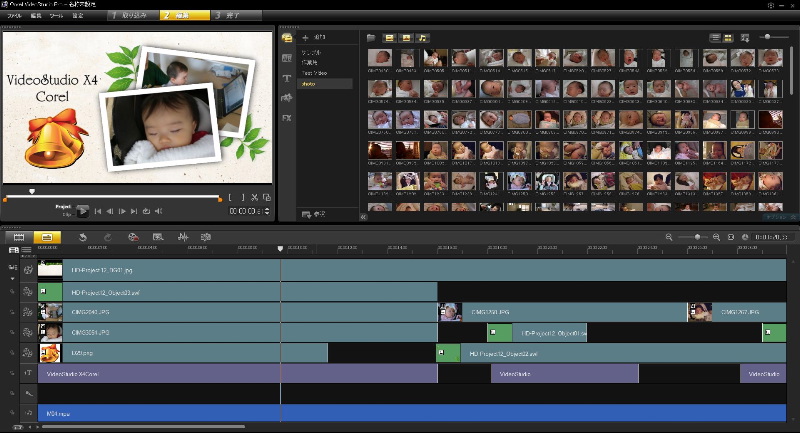
Task: Open the step 3 Share tab
Action: 238,16
